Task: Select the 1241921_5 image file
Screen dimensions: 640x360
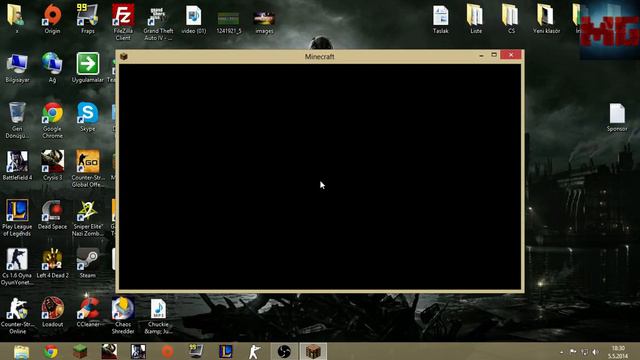Action: 229,22
